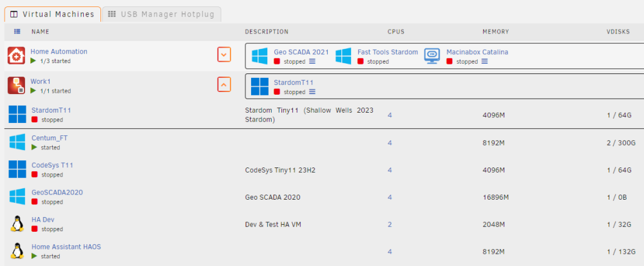Click the Work1 folder icon

17,86
